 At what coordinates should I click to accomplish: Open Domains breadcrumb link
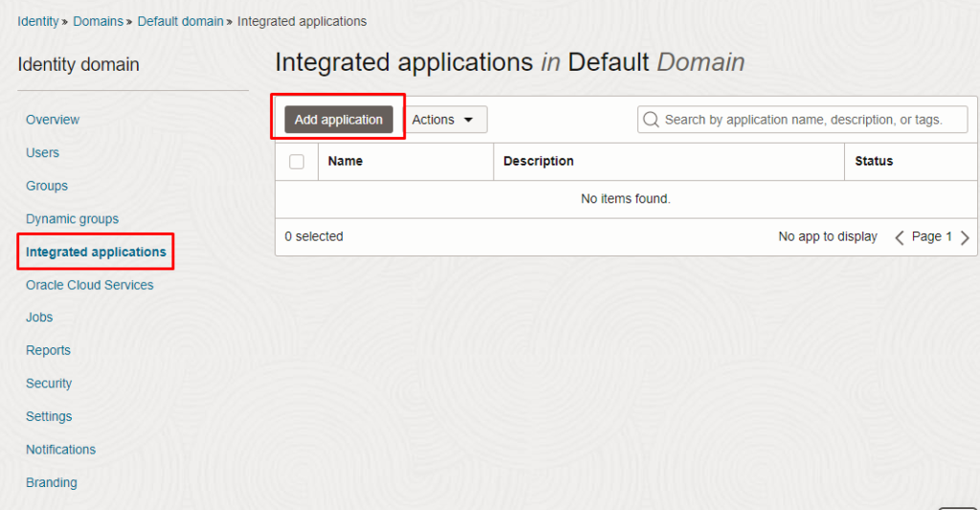[99, 21]
